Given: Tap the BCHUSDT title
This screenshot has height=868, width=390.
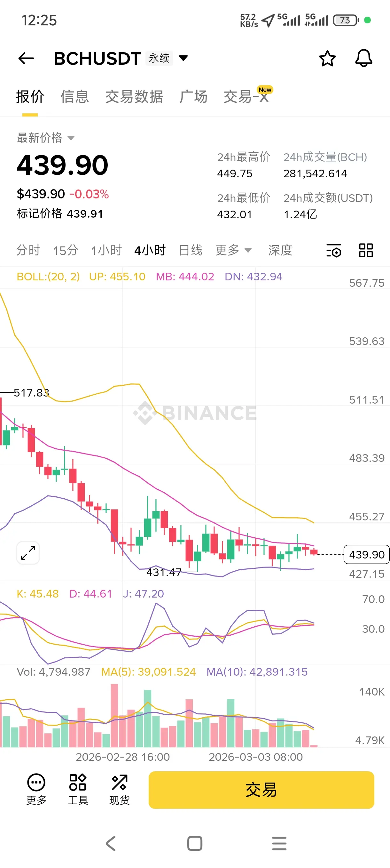Looking at the screenshot, I should [97, 58].
